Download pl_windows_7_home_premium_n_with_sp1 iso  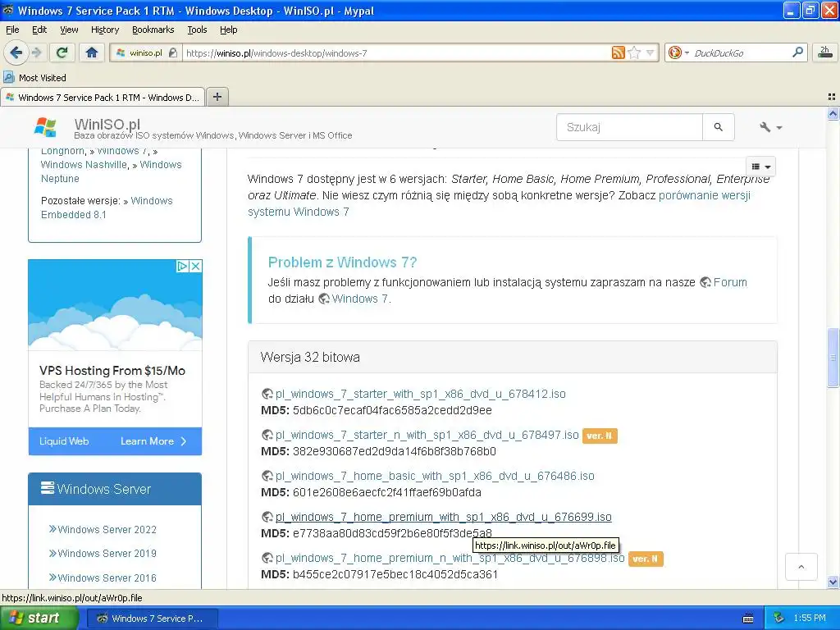tap(450, 558)
